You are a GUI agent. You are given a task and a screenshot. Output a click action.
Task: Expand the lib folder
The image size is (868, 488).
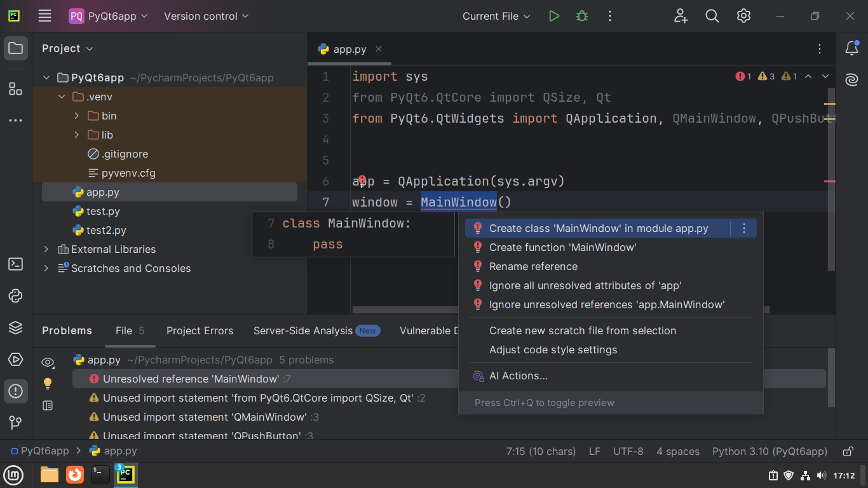pyautogui.click(x=77, y=135)
